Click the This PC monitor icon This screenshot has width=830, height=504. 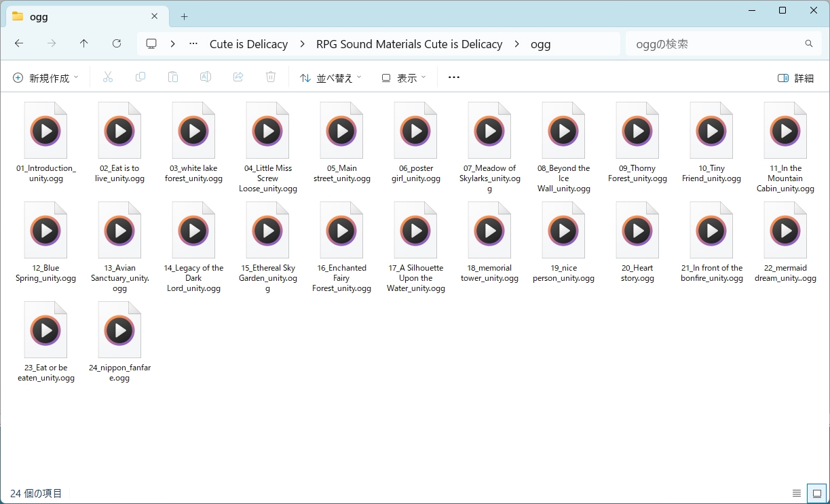(x=151, y=43)
